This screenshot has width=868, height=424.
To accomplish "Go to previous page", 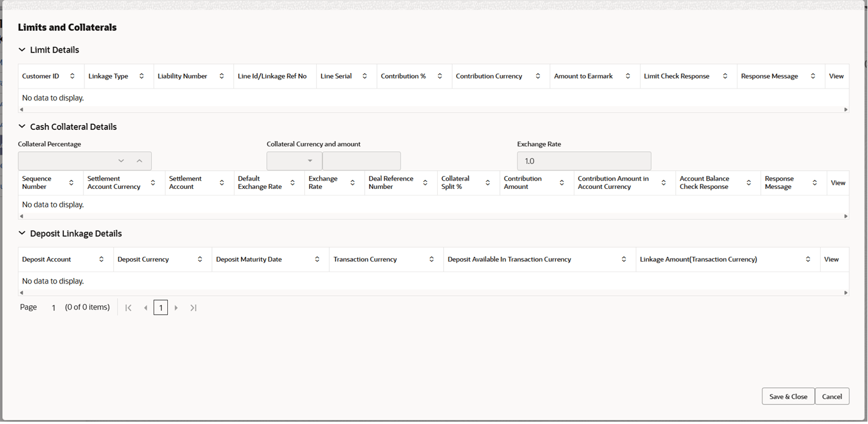I will pos(145,308).
